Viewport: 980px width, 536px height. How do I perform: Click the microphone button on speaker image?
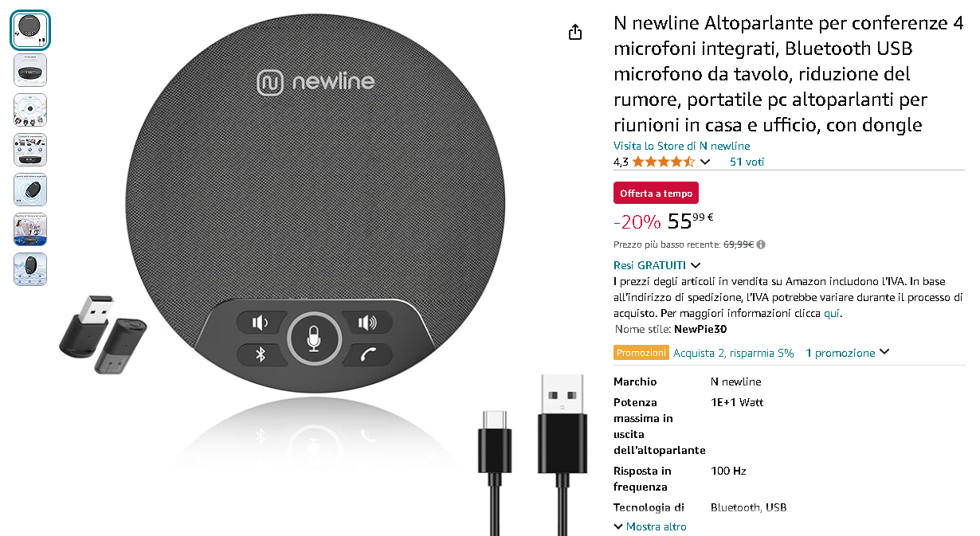pyautogui.click(x=314, y=340)
